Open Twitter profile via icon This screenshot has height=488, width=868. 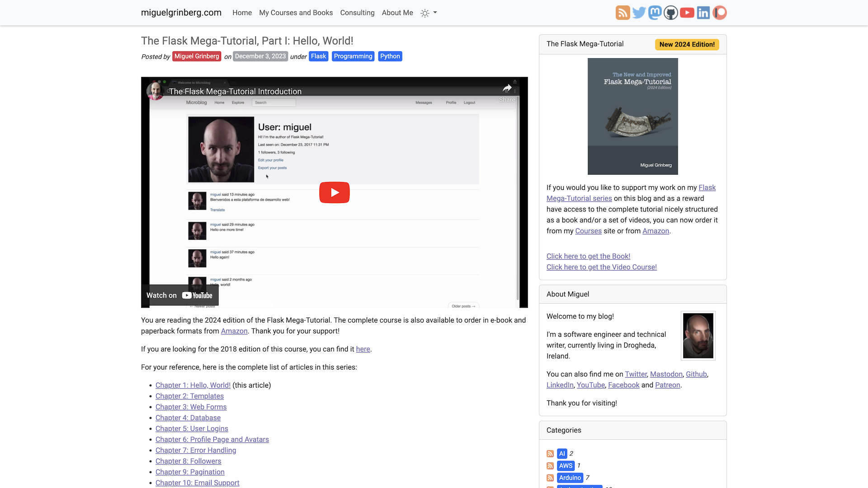click(x=638, y=13)
